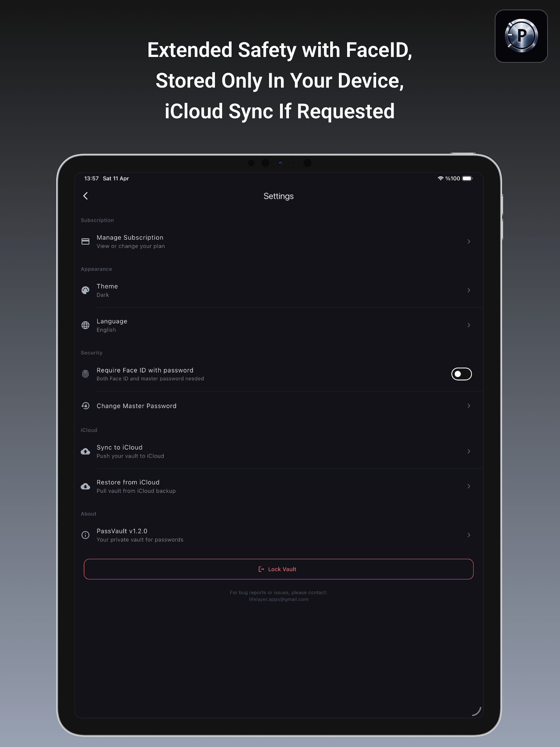Viewport: 560px width, 747px height.
Task: Go back using the back arrow
Action: tap(86, 196)
